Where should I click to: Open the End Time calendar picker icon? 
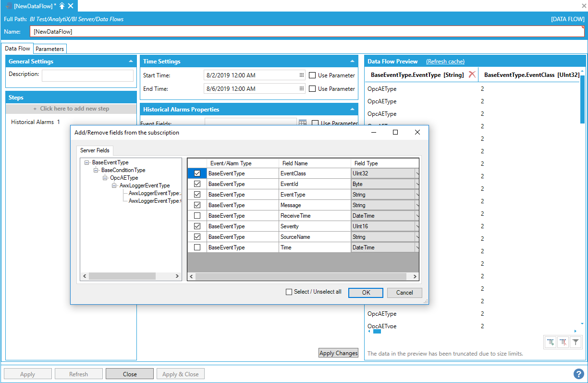302,89
